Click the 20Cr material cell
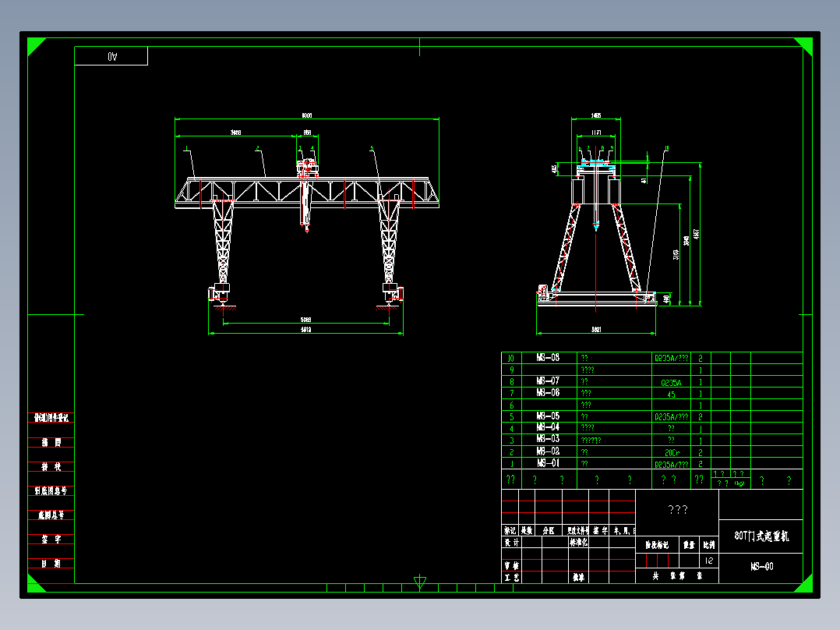840x630 pixels. pos(672,452)
